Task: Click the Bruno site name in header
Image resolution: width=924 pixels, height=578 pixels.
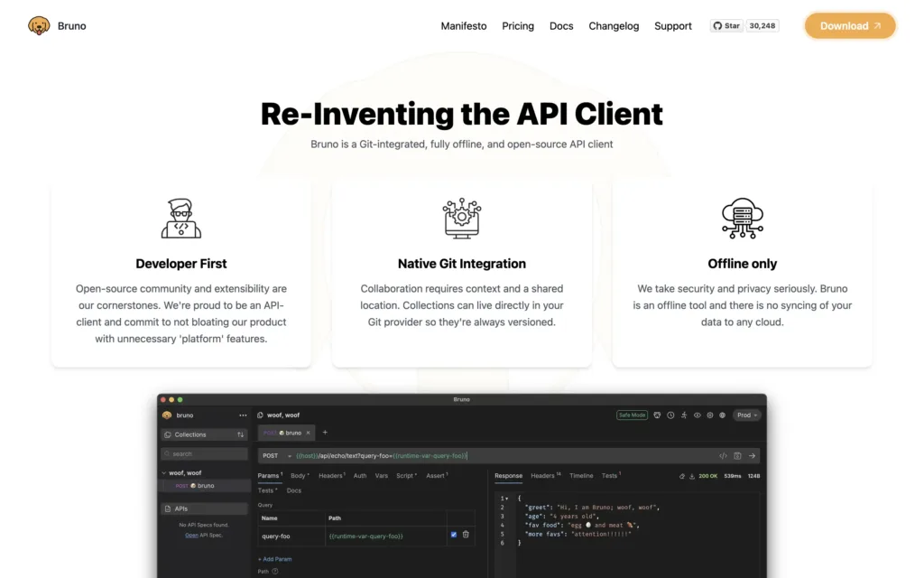Action: coord(72,26)
